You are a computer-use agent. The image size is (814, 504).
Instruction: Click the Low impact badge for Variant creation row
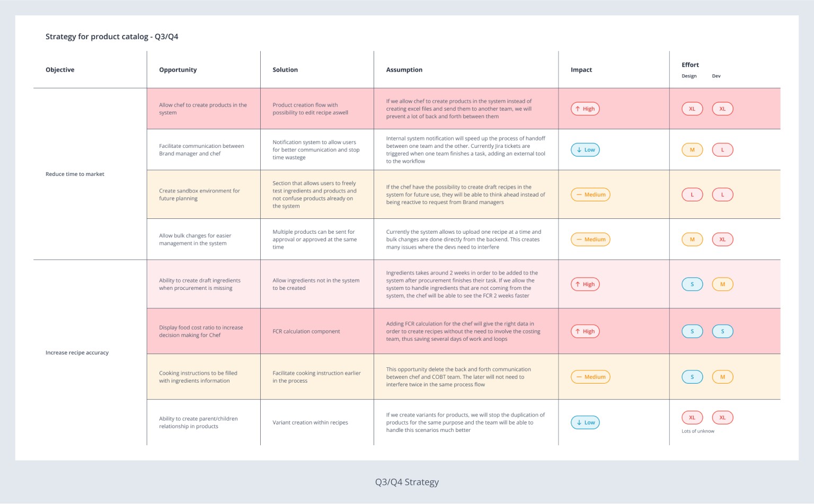[585, 422]
